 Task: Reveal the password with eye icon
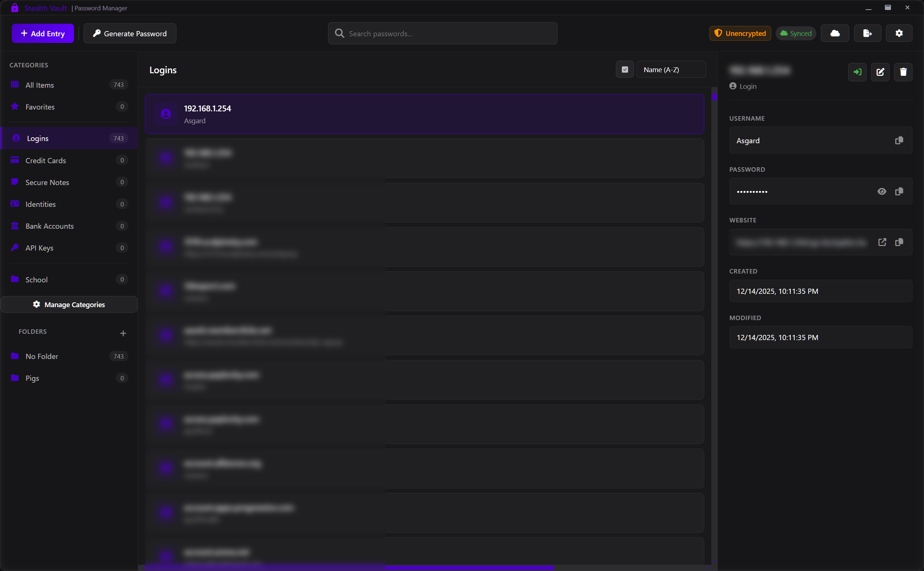(881, 191)
